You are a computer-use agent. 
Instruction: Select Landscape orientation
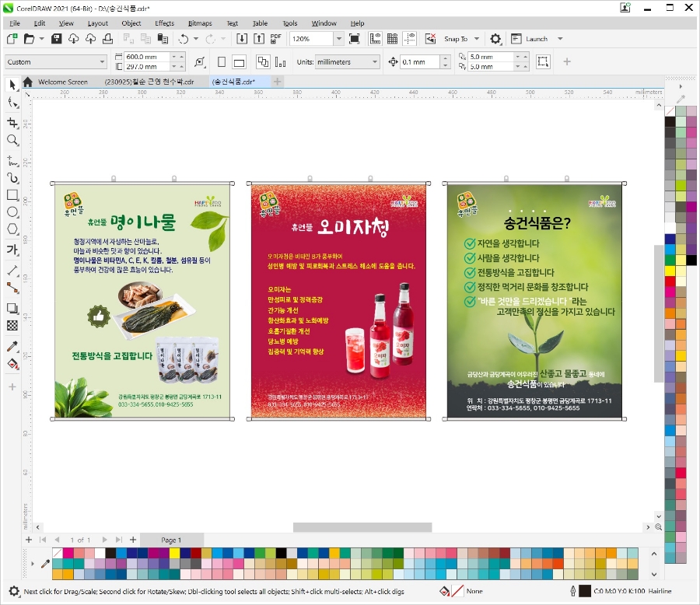[x=240, y=62]
